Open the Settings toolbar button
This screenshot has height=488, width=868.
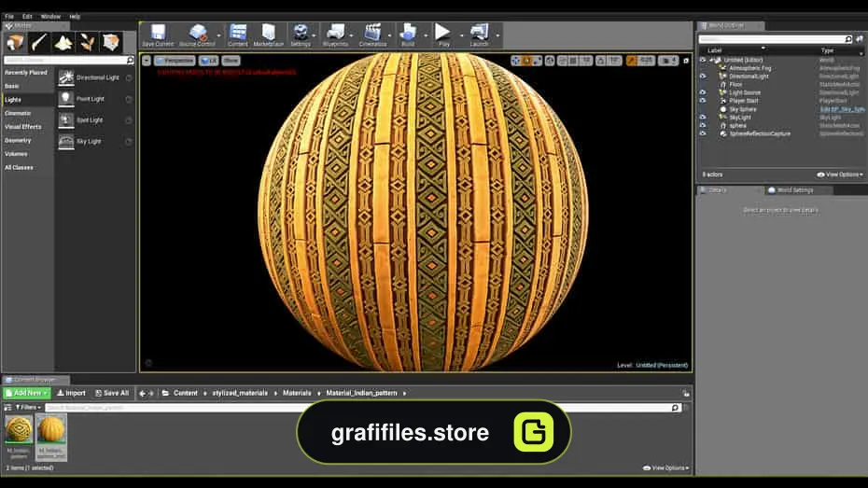click(301, 35)
